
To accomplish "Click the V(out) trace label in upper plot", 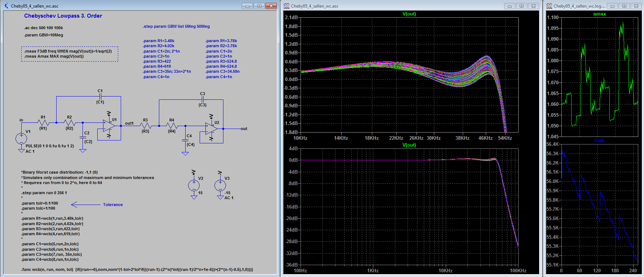I will pyautogui.click(x=409, y=14).
